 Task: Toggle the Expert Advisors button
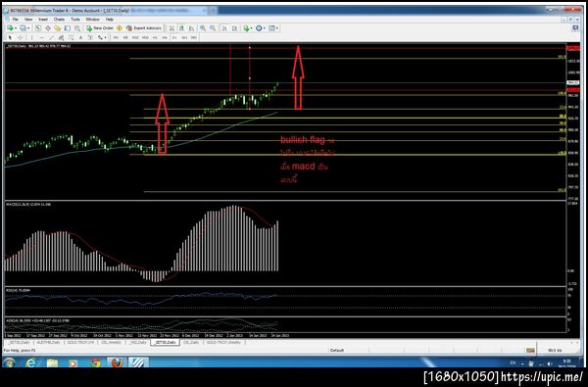point(144,28)
